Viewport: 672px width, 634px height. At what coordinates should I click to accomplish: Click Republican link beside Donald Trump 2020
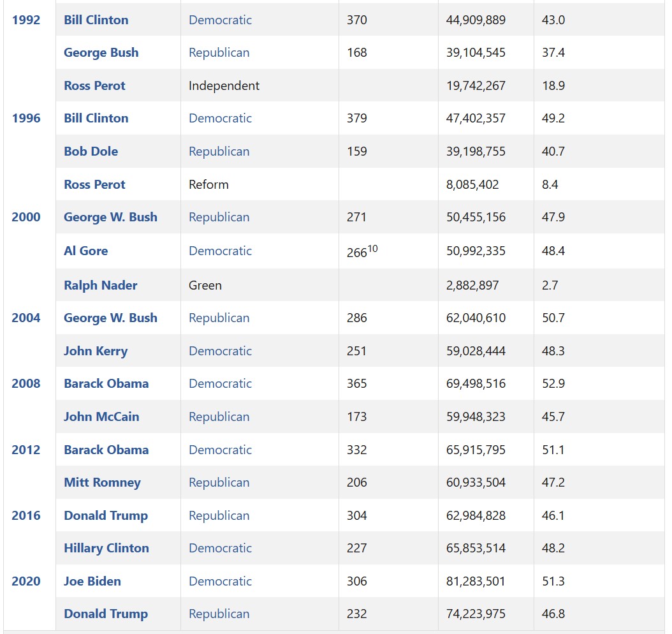coord(219,614)
